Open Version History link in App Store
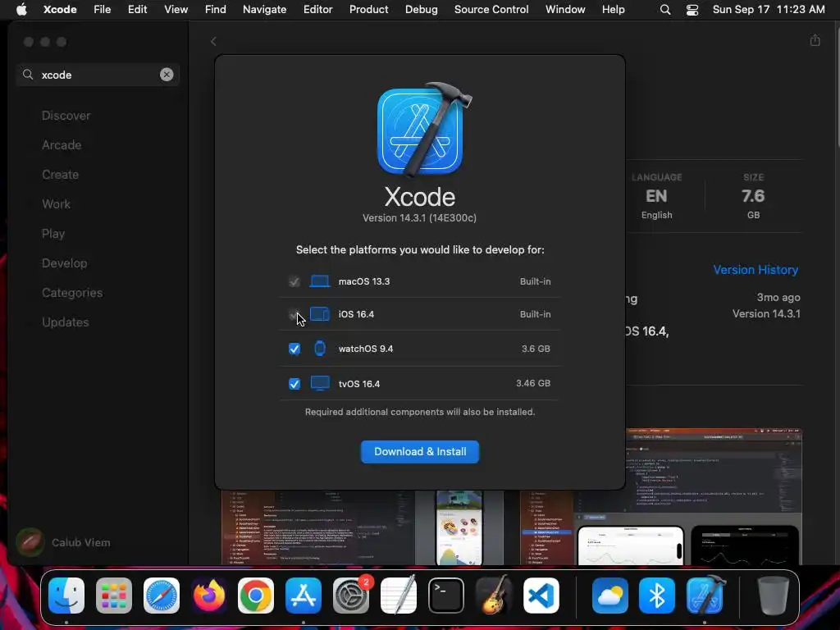Image resolution: width=840 pixels, height=630 pixels. pos(756,269)
